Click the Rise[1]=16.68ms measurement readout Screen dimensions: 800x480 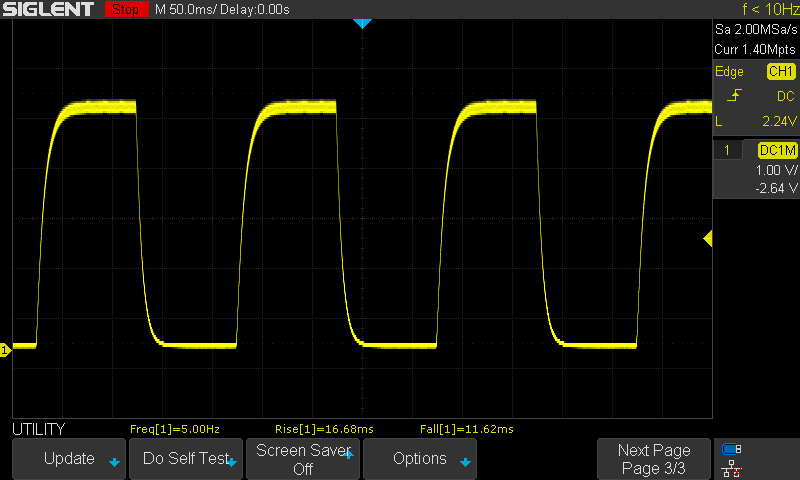325,429
